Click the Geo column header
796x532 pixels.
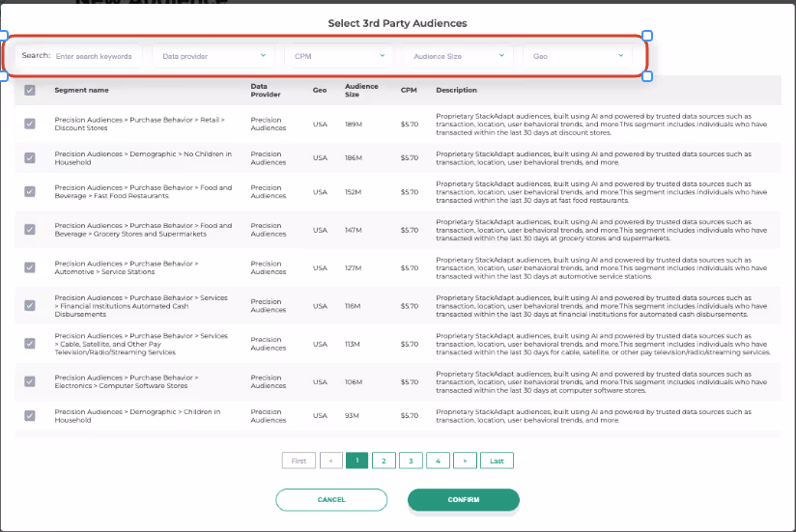pos(320,90)
